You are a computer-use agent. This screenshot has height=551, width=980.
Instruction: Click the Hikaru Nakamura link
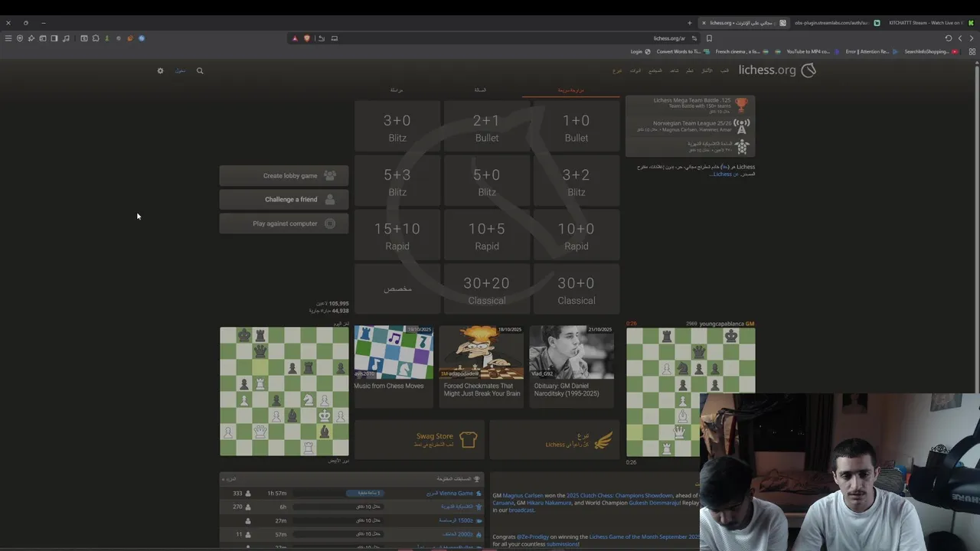549,503
